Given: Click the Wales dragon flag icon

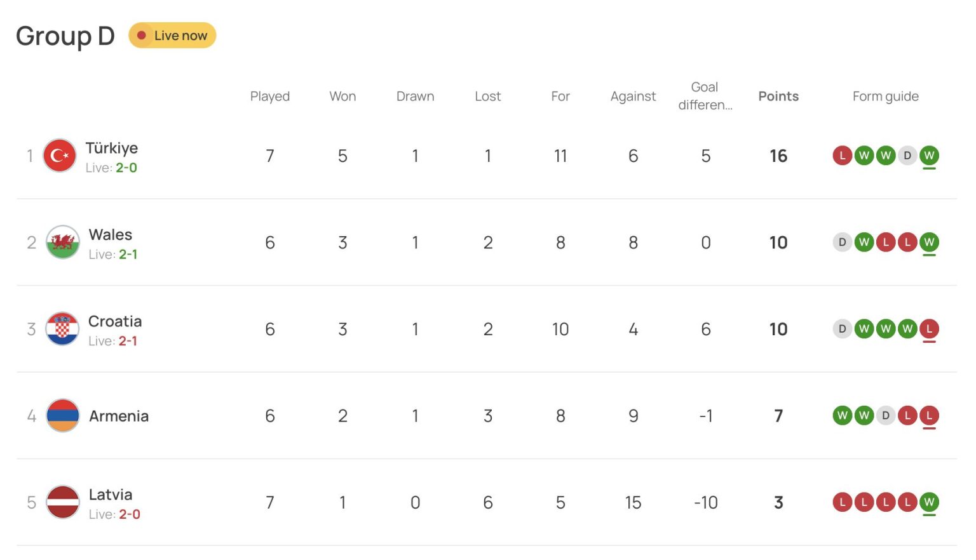Looking at the screenshot, I should click(x=63, y=243).
